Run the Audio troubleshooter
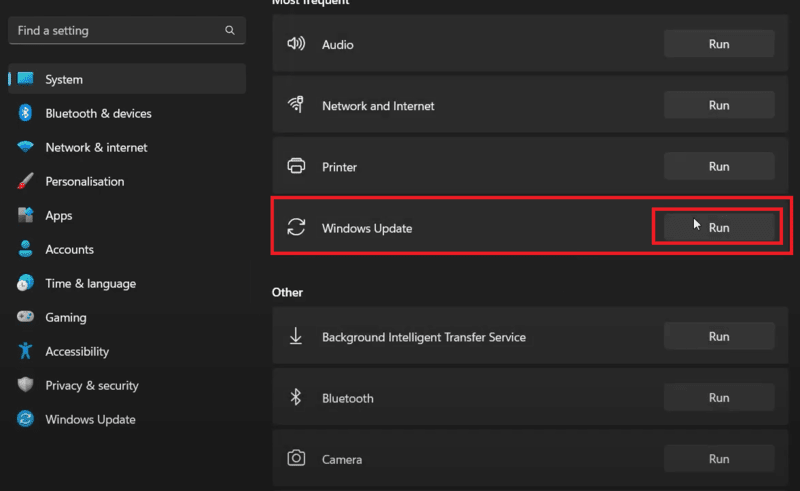The height and width of the screenshot is (491, 800). [719, 44]
